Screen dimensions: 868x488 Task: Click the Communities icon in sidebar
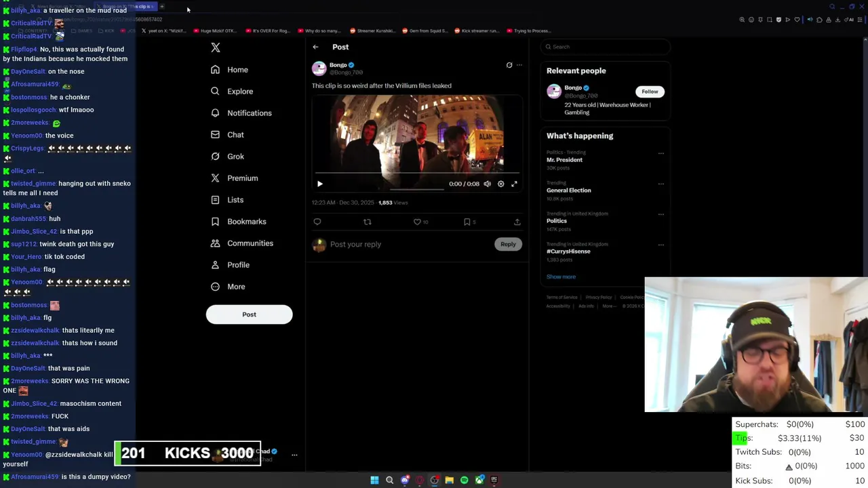[215, 243]
